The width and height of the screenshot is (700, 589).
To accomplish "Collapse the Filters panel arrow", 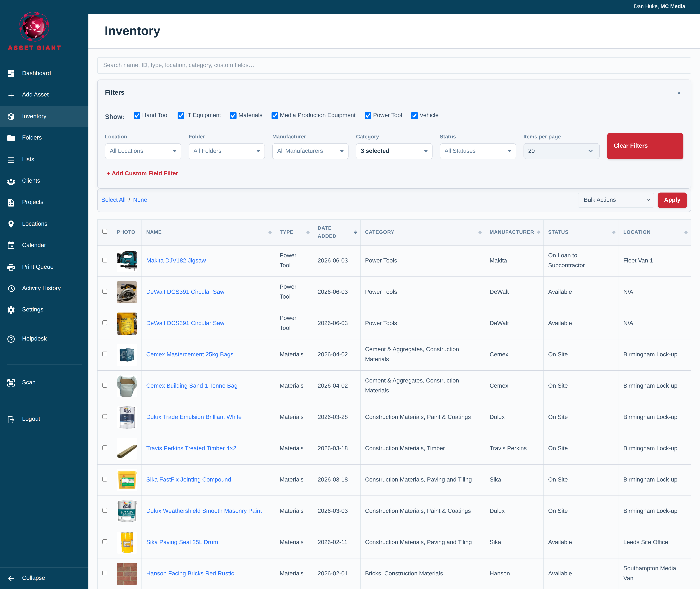I will [679, 93].
